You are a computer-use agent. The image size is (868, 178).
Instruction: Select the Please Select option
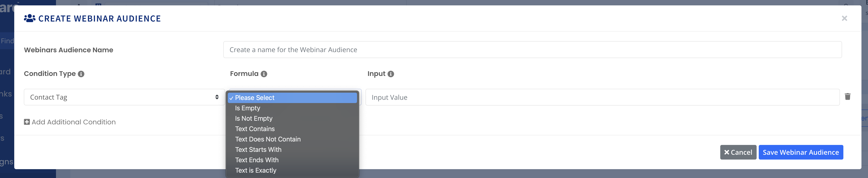point(292,98)
